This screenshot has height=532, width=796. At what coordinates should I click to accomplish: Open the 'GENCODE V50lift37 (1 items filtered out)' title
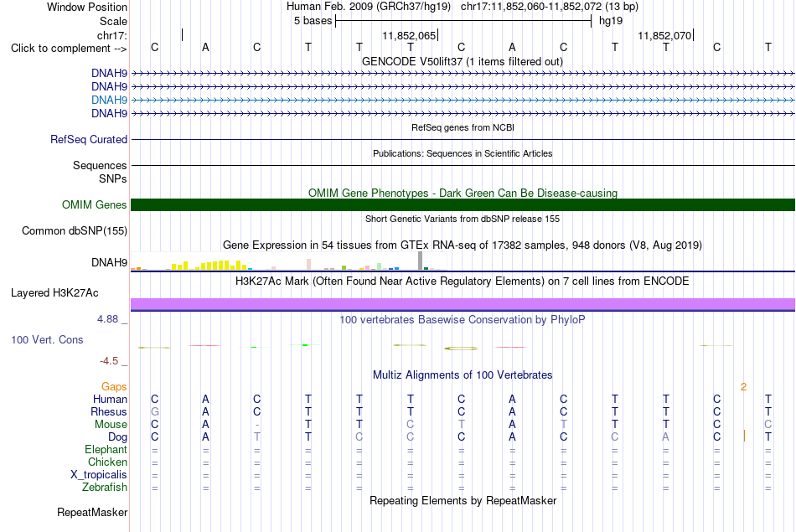coord(463,61)
